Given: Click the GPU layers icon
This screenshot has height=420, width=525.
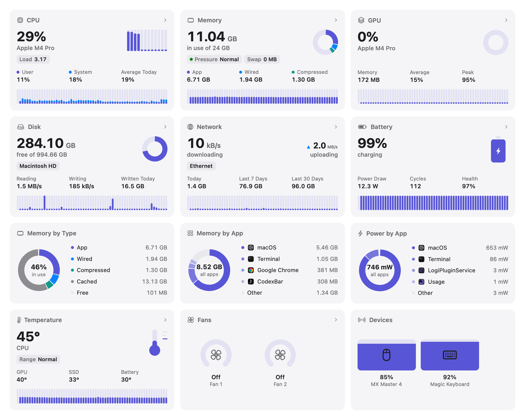Looking at the screenshot, I should 361,20.
